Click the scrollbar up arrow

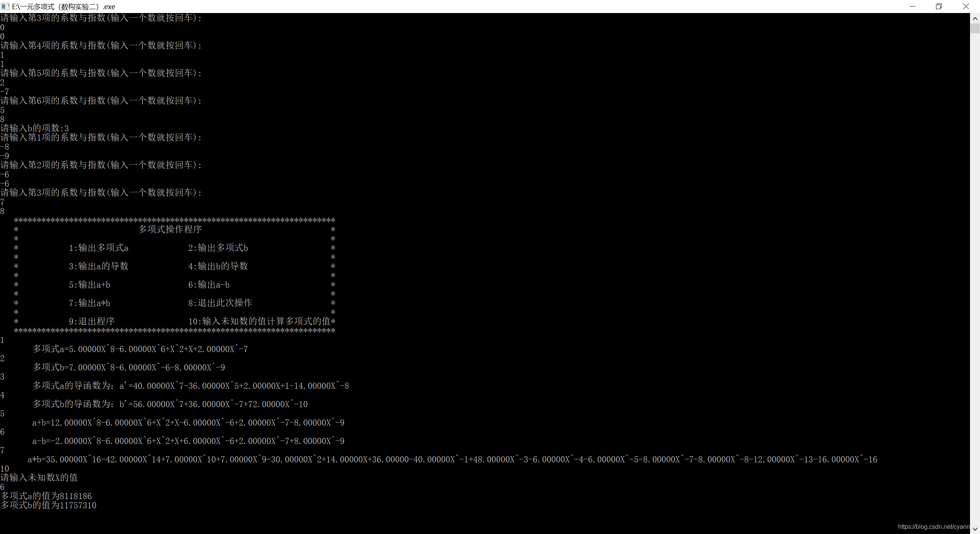coord(975,18)
